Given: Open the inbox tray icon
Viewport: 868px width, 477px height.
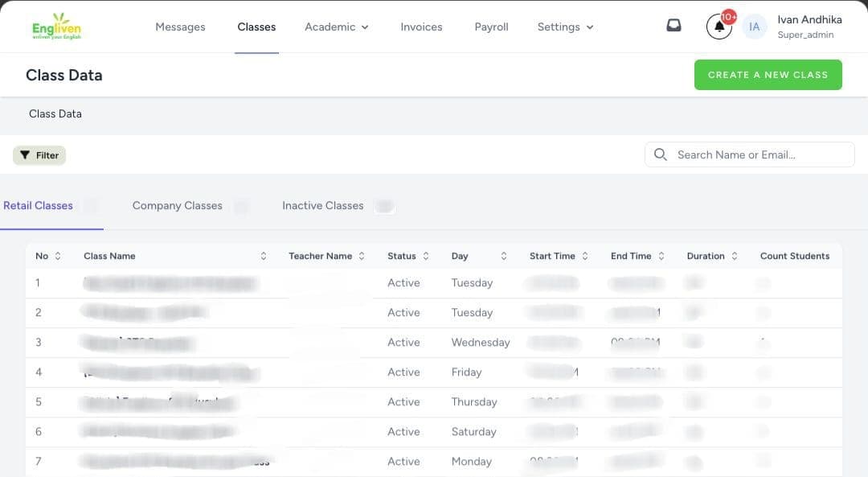Looking at the screenshot, I should 674,26.
